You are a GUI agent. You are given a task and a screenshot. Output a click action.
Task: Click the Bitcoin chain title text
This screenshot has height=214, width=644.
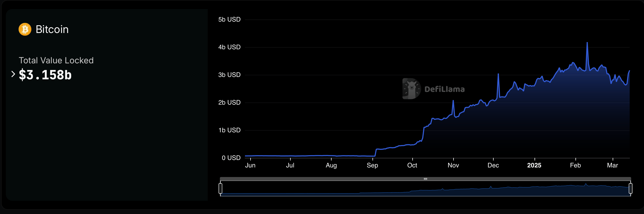coord(52,29)
